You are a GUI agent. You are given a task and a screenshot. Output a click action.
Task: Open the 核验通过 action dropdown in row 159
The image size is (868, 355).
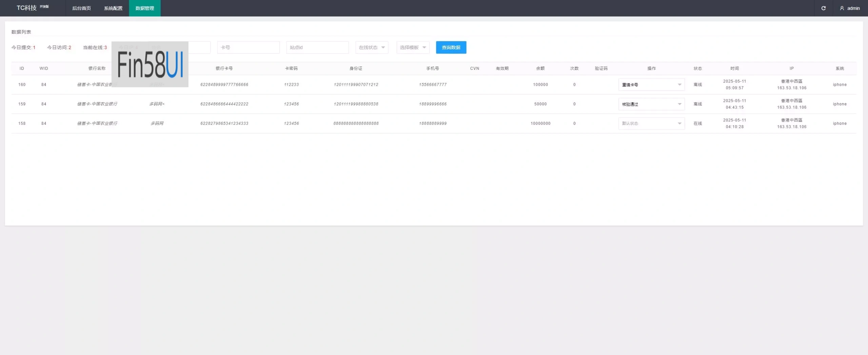[651, 104]
